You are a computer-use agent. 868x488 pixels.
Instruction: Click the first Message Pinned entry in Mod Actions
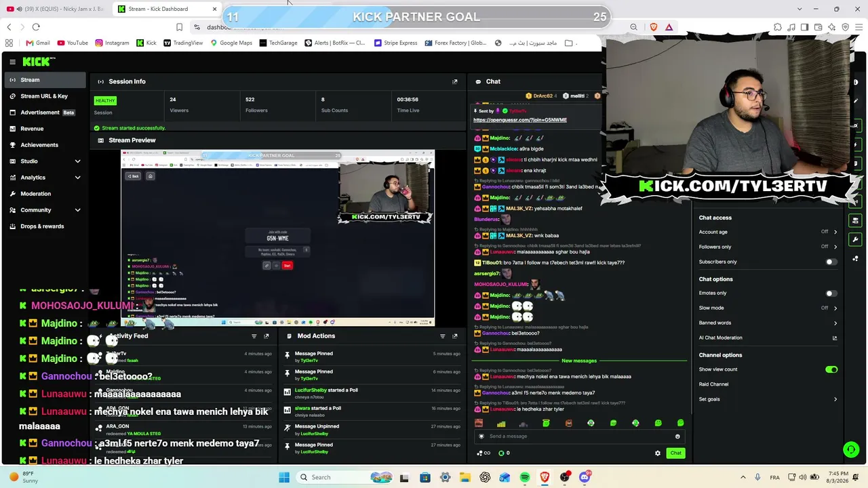pyautogui.click(x=372, y=357)
